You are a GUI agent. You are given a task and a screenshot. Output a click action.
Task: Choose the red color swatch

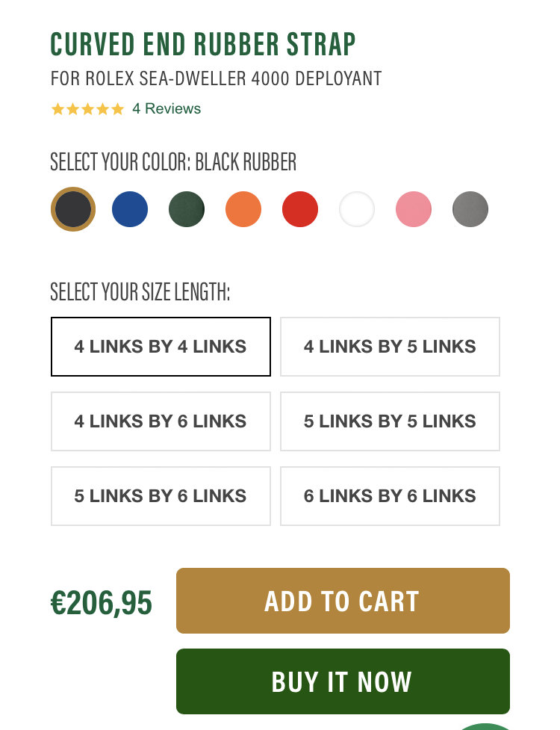tap(300, 209)
